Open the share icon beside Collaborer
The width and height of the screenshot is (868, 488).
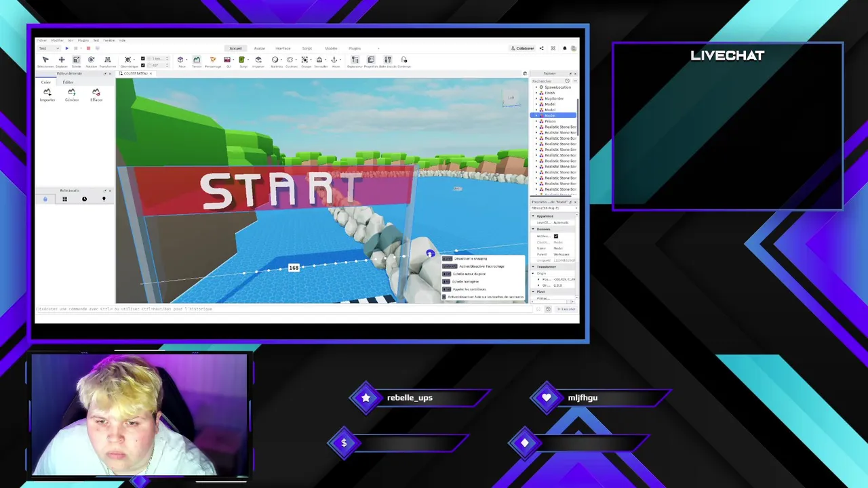point(541,48)
